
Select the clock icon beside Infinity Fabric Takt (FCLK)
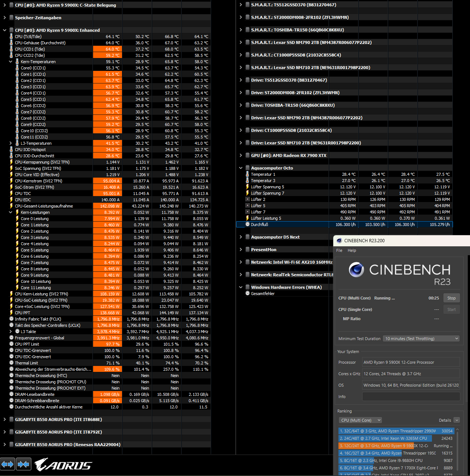pos(11,319)
